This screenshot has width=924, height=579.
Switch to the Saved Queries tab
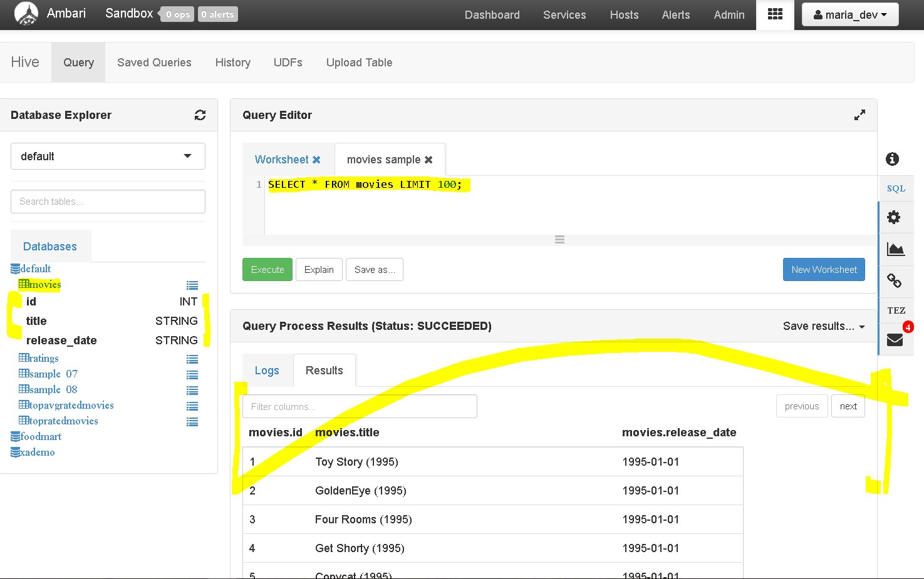154,63
